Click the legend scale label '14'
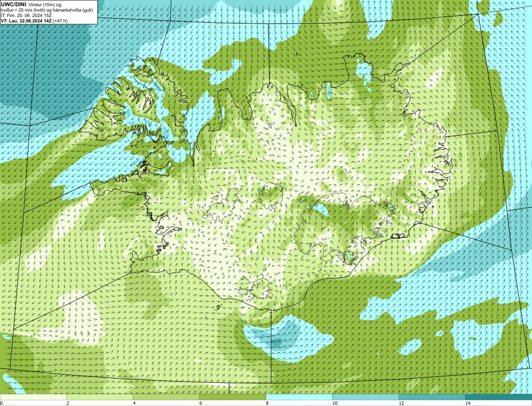 click(468, 403)
